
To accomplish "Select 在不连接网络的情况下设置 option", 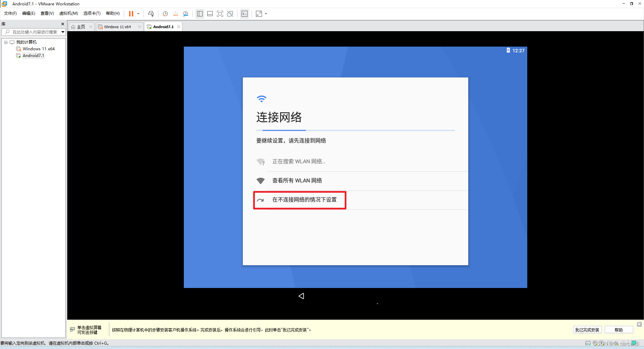I will [x=304, y=200].
